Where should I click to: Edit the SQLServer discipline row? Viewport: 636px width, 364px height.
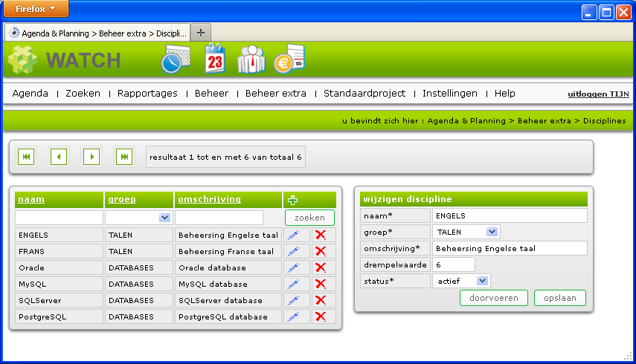pos(293,300)
